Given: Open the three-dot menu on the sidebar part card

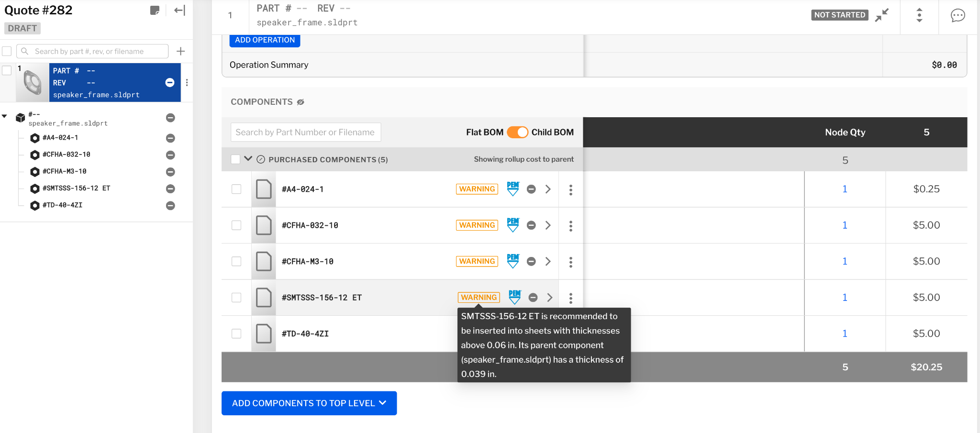Looking at the screenshot, I should 187,82.
